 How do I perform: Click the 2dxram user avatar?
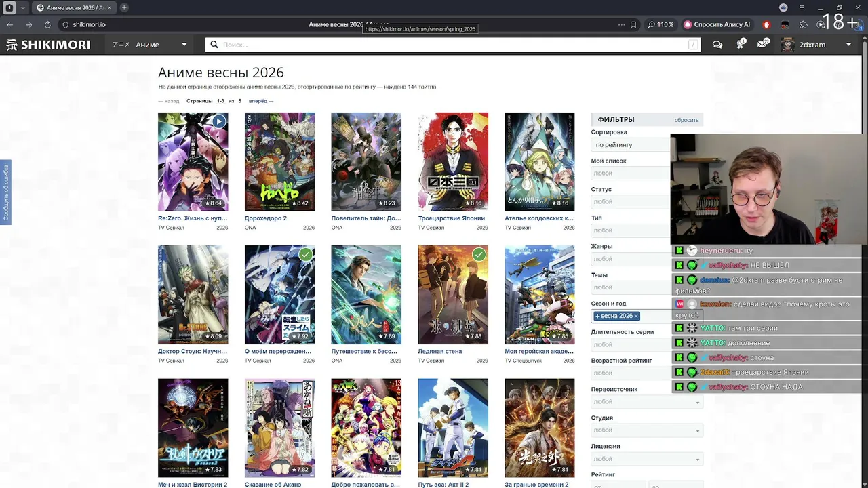tap(787, 45)
